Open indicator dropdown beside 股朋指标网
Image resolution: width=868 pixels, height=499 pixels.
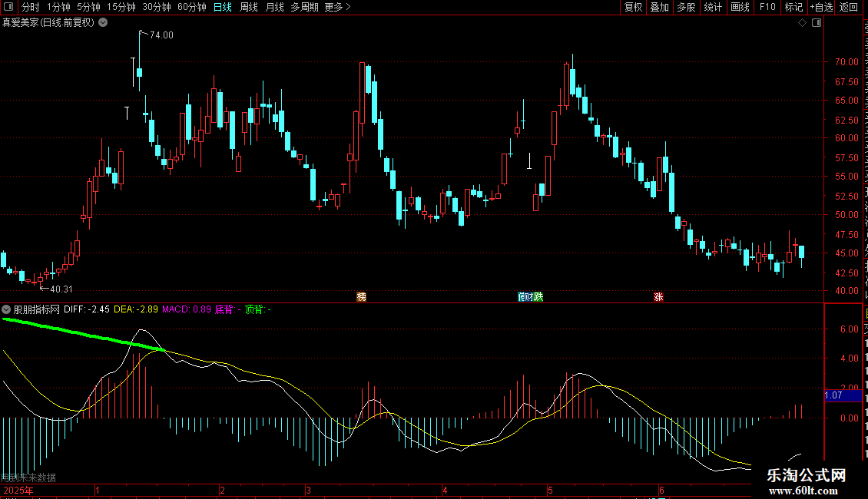click(x=6, y=309)
